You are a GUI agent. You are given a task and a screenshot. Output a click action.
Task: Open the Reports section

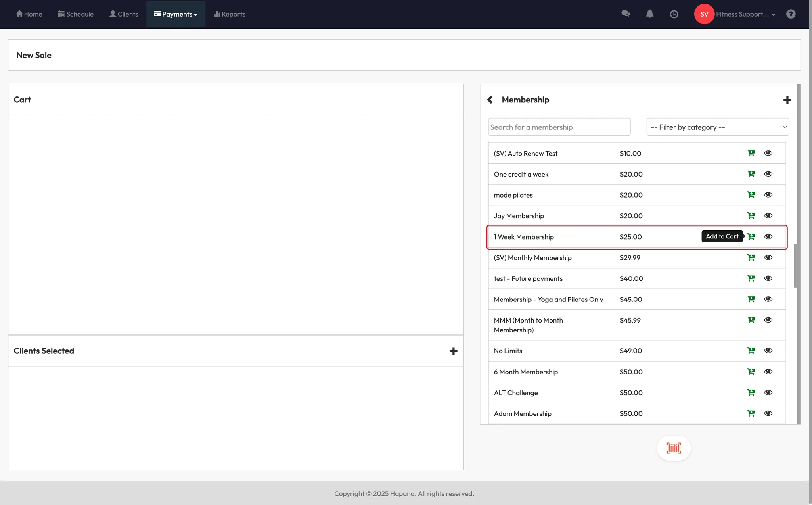click(x=230, y=14)
